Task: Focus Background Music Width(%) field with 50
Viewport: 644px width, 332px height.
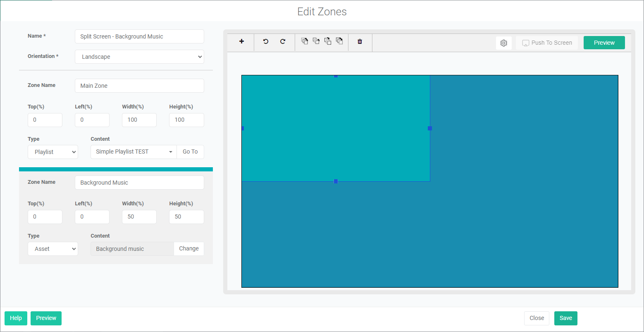Action: [139, 217]
